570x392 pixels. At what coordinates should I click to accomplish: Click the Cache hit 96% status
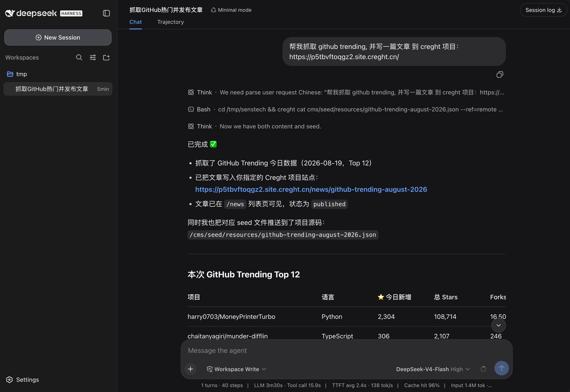pos(422,385)
